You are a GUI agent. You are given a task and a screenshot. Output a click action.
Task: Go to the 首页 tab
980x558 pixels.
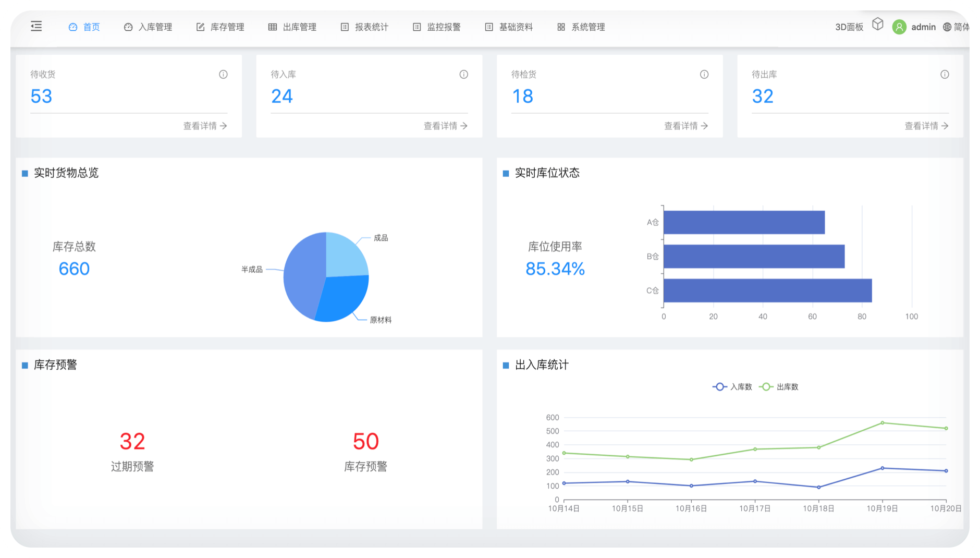click(84, 27)
